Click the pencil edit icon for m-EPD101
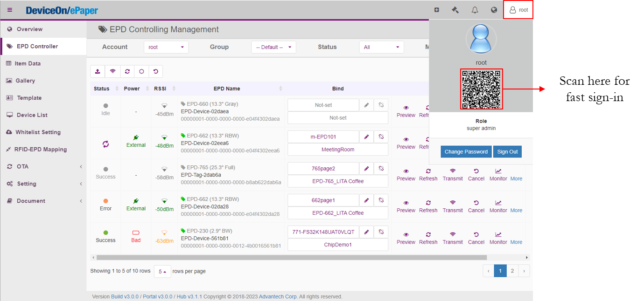The image size is (644, 301). coord(367,137)
